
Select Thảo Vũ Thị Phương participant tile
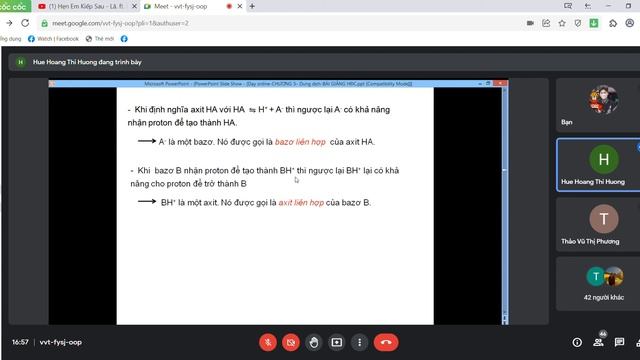pyautogui.click(x=598, y=224)
